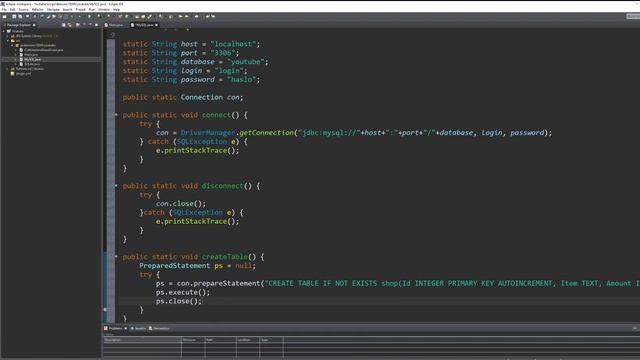640x360 pixels.
Task: Click e.printStackTrace(); inside the connect() catch block
Action: point(197,150)
